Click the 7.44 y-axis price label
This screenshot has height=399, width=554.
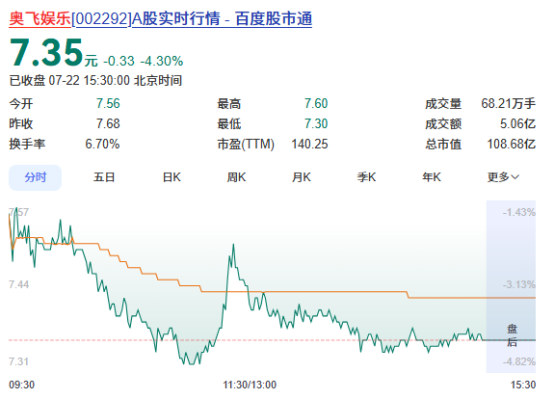tap(19, 284)
